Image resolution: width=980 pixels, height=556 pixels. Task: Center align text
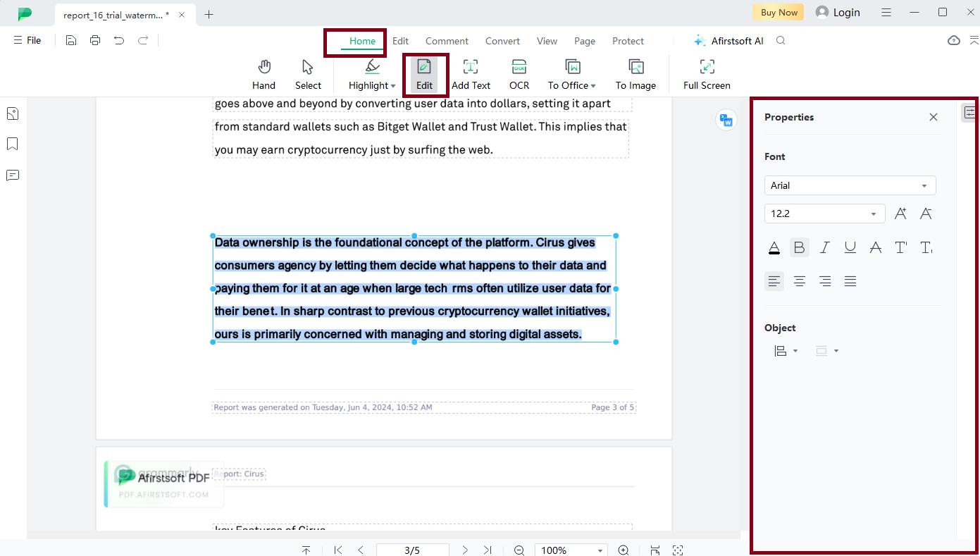click(x=799, y=281)
